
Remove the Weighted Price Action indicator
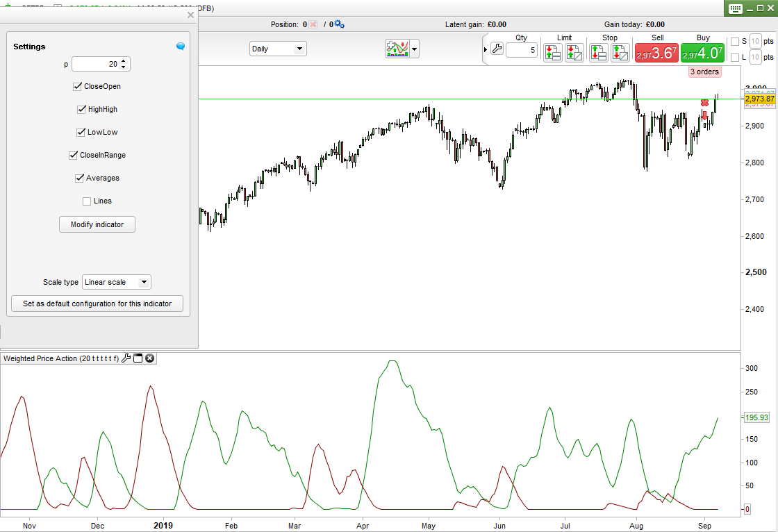tap(150, 358)
